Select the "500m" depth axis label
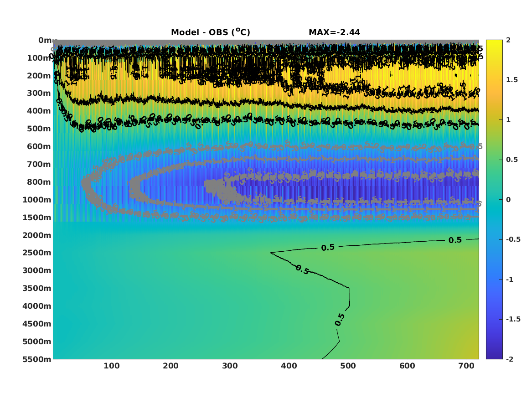532x399 pixels. click(39, 129)
